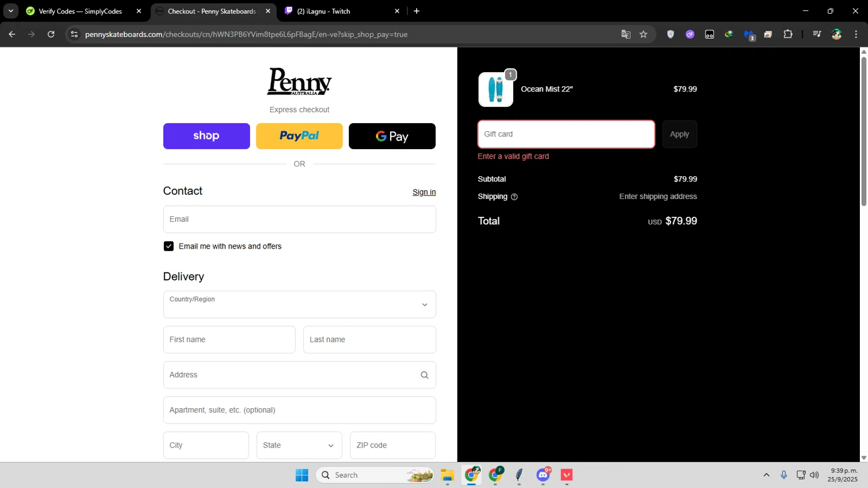868x488 pixels.
Task: Click the Windows taskbar Search box
Action: [x=375, y=475]
